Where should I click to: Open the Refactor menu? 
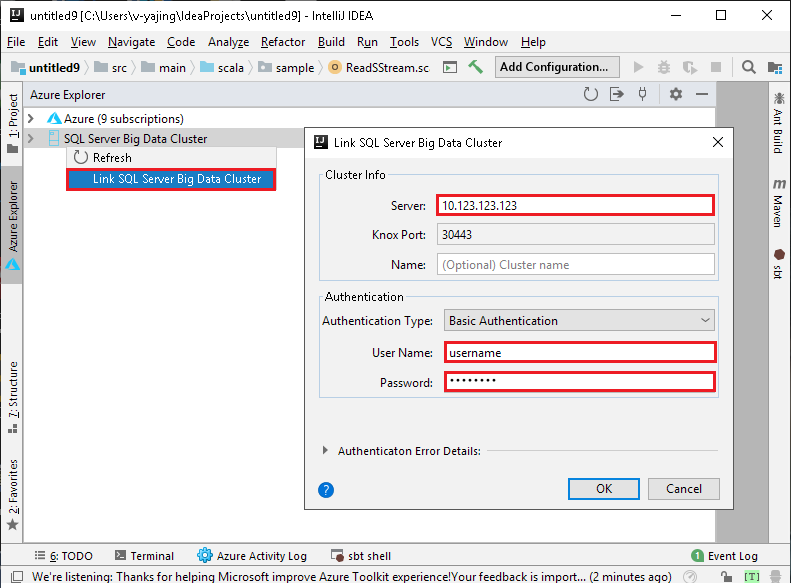[283, 42]
